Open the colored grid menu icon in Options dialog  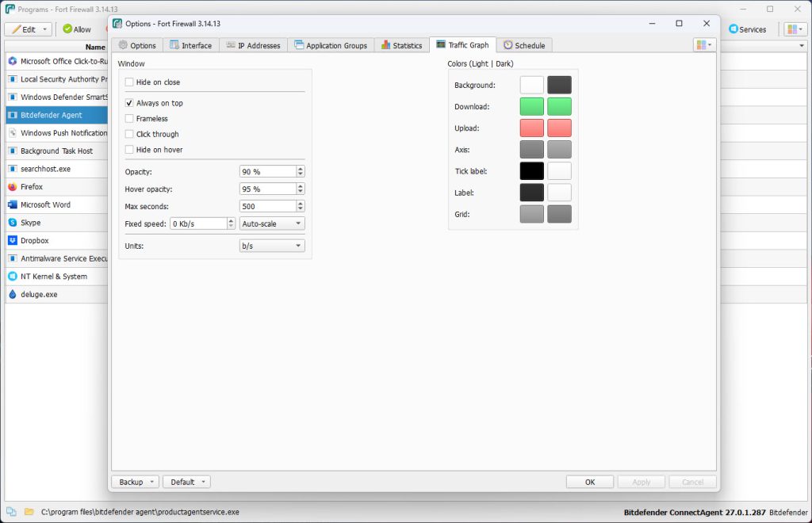[x=704, y=45]
